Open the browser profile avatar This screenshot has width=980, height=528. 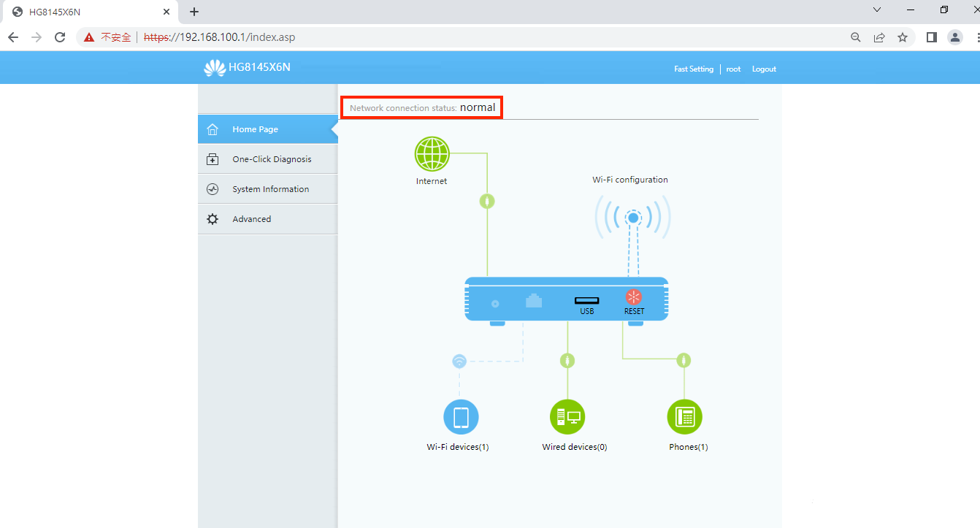(x=955, y=37)
